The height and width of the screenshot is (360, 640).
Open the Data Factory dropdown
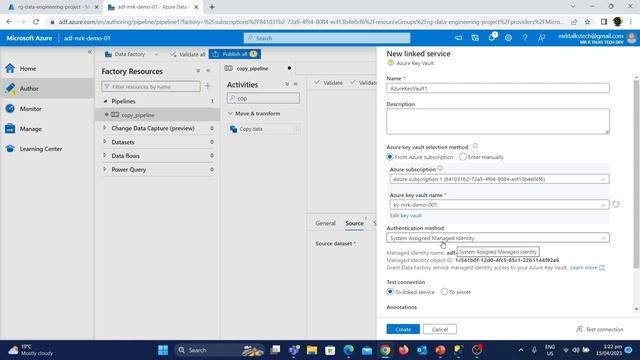[131, 54]
